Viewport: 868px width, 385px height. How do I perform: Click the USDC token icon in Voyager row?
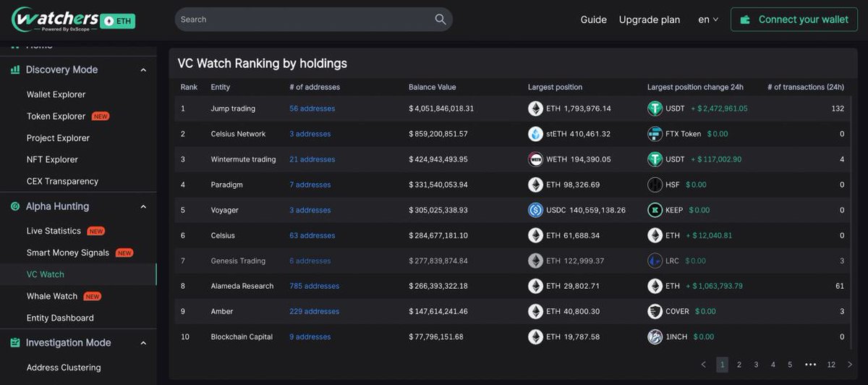click(535, 210)
